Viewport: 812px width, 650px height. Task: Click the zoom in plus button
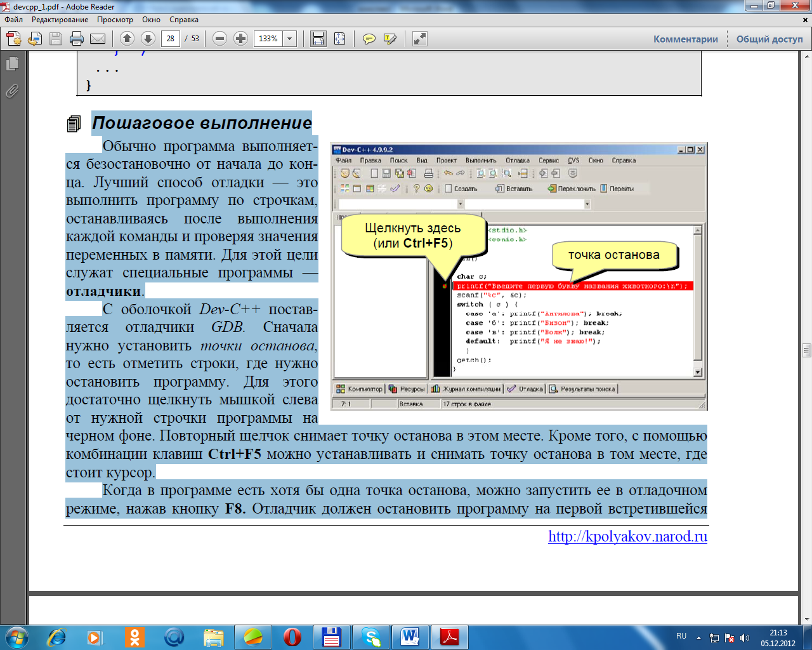tap(240, 39)
